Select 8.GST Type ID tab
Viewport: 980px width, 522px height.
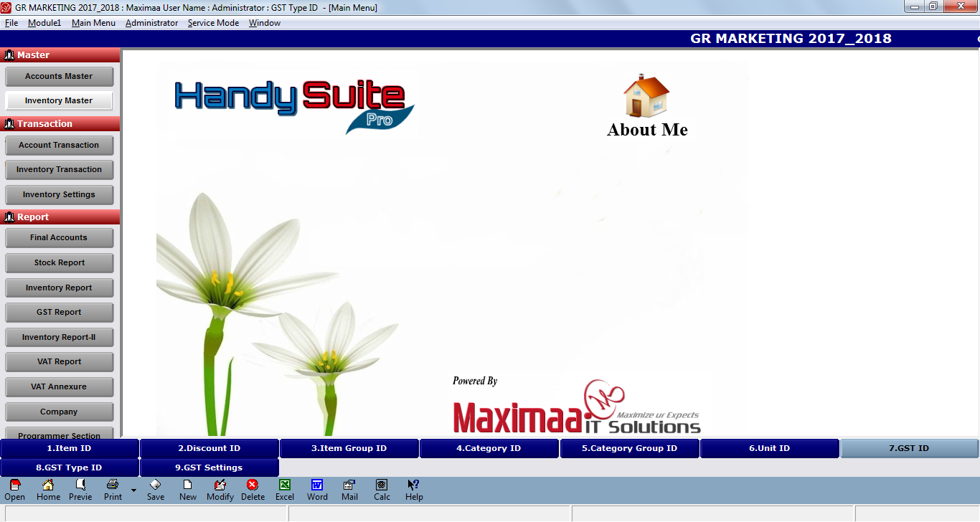tap(70, 468)
